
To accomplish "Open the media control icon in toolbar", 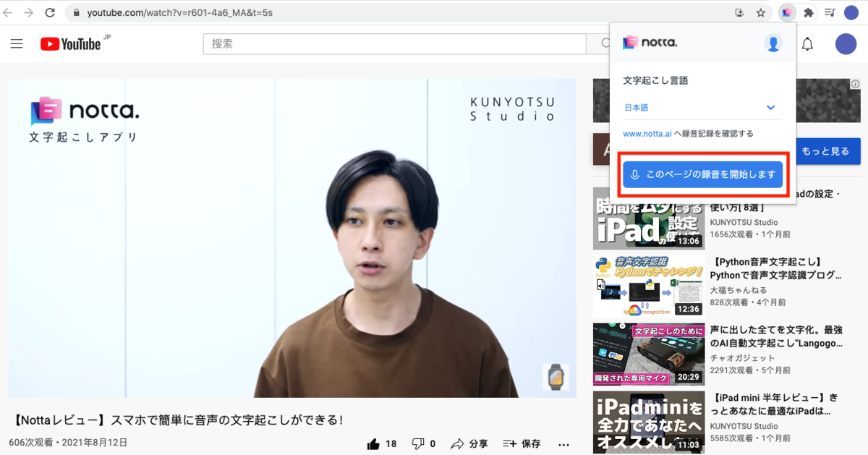I will [x=830, y=12].
